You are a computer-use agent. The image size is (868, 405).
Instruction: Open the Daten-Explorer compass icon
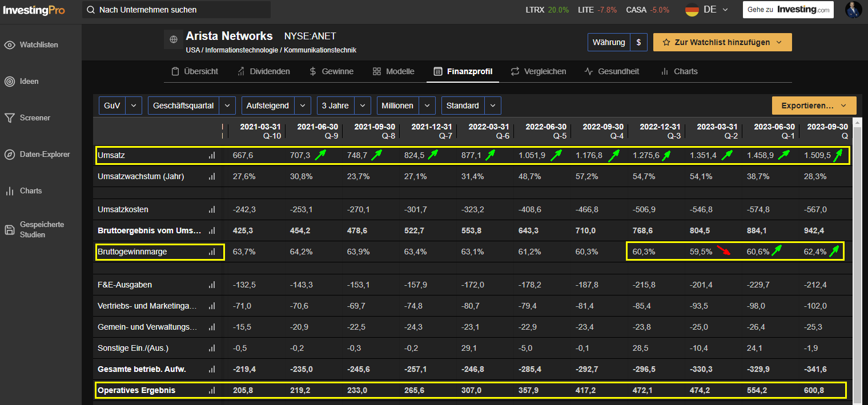[10, 155]
